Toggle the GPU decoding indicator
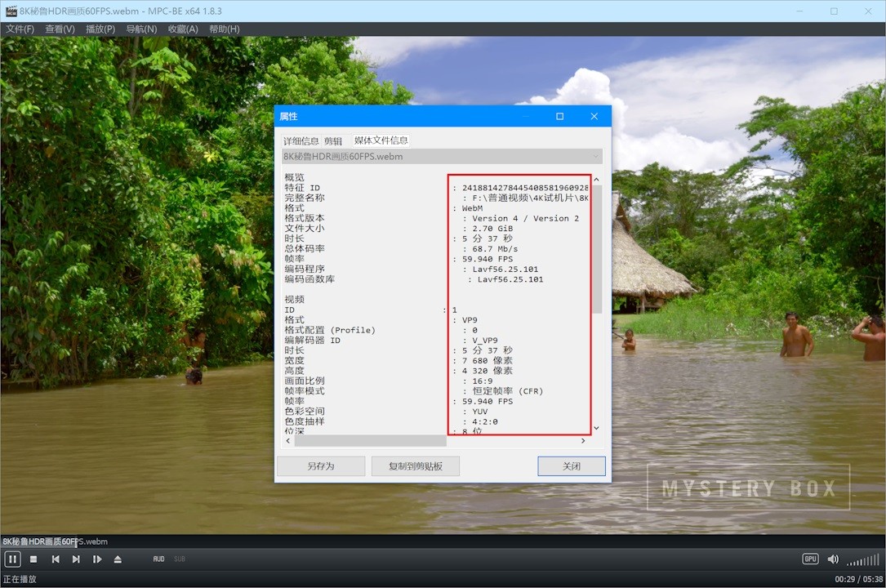The image size is (886, 588). pos(810,559)
